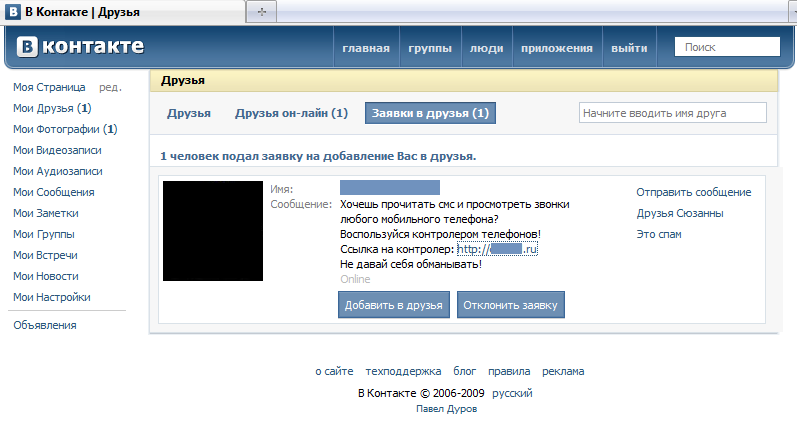Click the friend name search field
797x422 pixels.
pos(672,113)
